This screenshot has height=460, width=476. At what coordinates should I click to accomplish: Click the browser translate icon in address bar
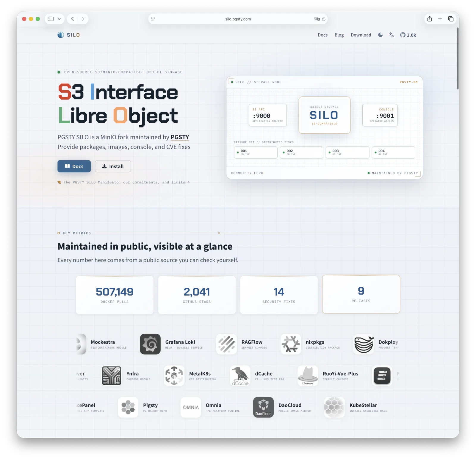[317, 19]
